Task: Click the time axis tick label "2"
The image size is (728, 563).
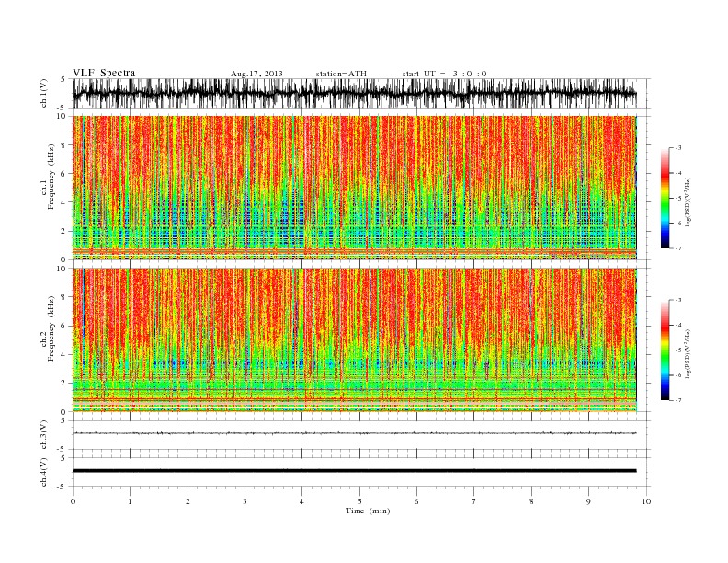Action: [x=188, y=501]
